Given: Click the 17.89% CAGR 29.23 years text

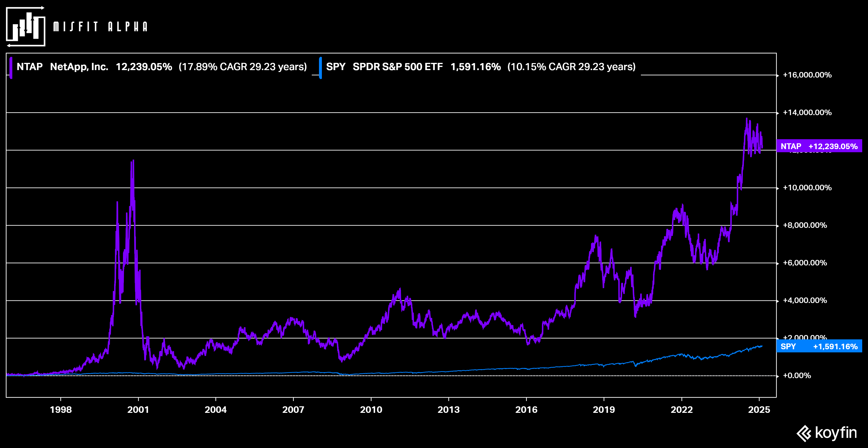Looking at the screenshot, I should click(x=243, y=67).
